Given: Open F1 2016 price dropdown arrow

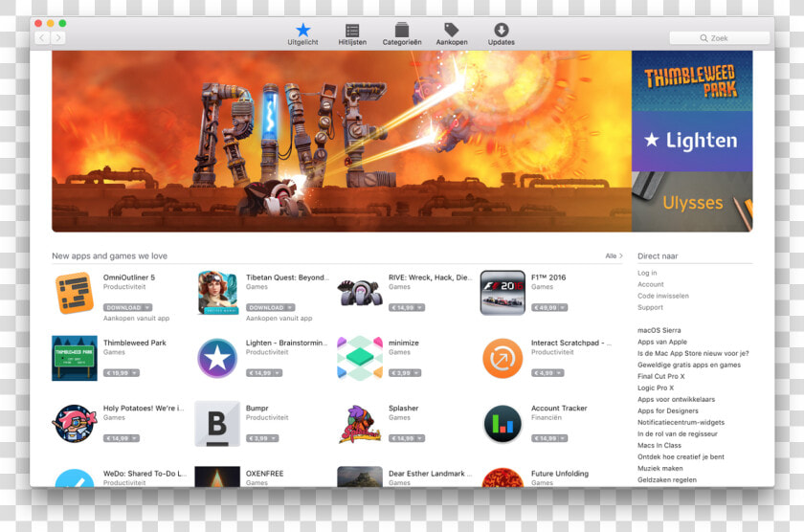Looking at the screenshot, I should (563, 307).
